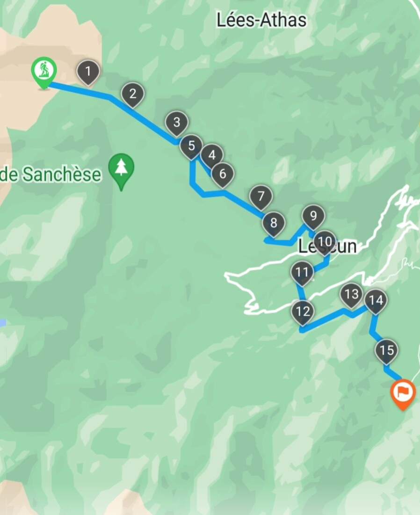Tap the orange flag finish marker
Viewport: 420px width, 515px height.
click(403, 394)
